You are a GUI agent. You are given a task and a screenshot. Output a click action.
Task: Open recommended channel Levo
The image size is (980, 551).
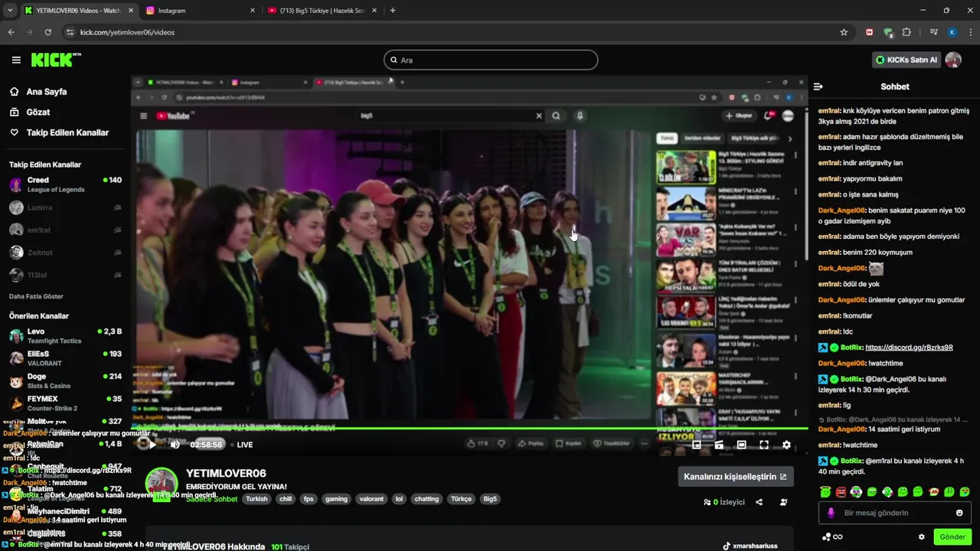(65, 336)
